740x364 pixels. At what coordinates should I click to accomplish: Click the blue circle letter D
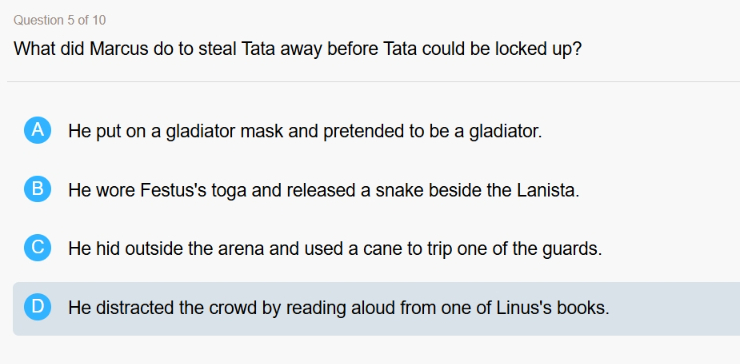click(37, 307)
